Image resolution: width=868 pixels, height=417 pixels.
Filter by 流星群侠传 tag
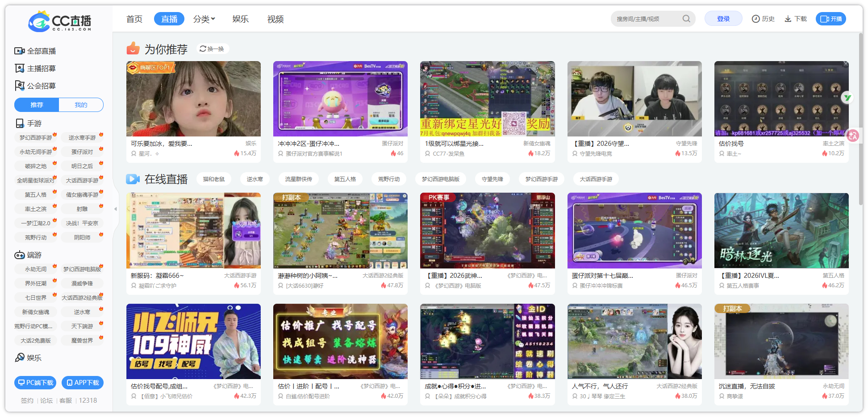[299, 179]
